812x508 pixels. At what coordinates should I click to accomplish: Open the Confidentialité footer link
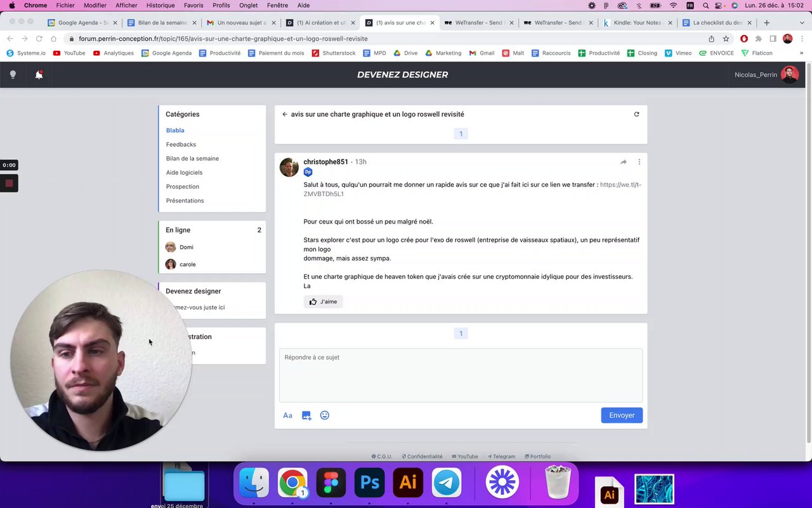click(x=422, y=457)
